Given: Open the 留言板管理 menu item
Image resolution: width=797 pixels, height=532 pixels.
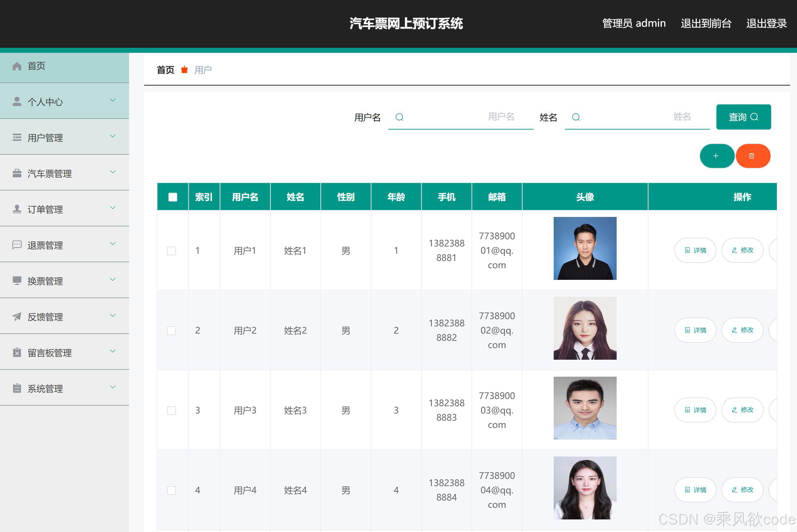Looking at the screenshot, I should (50, 353).
